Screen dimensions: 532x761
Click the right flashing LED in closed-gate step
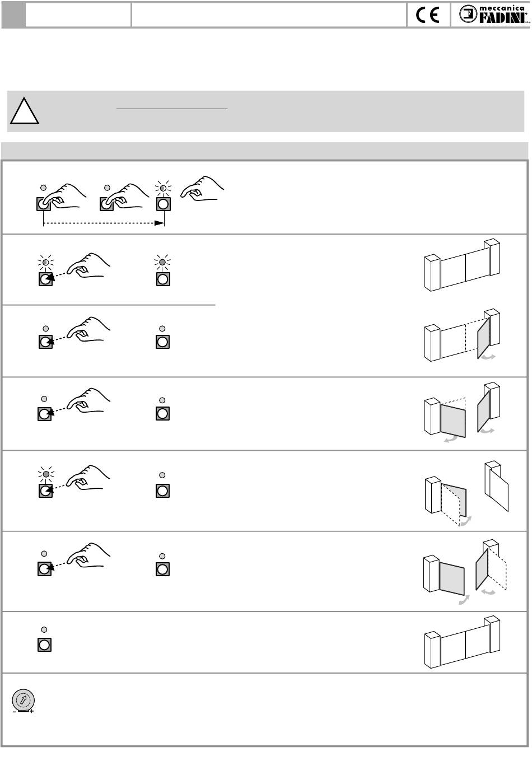point(162,262)
